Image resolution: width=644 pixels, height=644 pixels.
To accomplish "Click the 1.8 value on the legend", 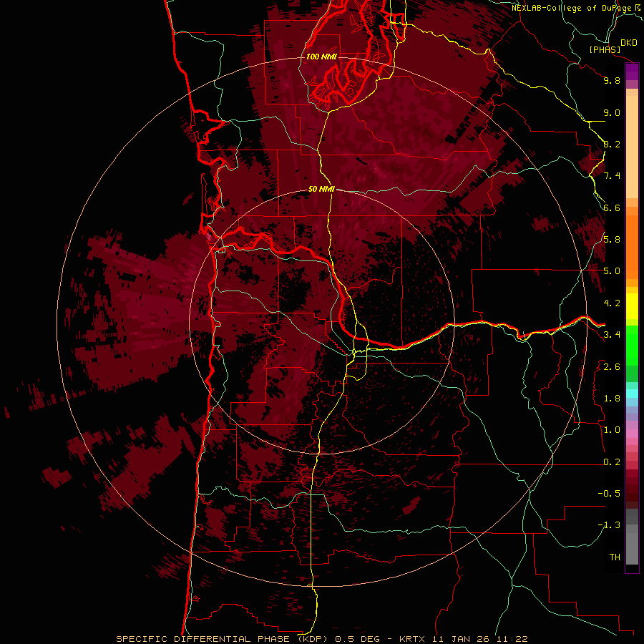I will coord(612,399).
